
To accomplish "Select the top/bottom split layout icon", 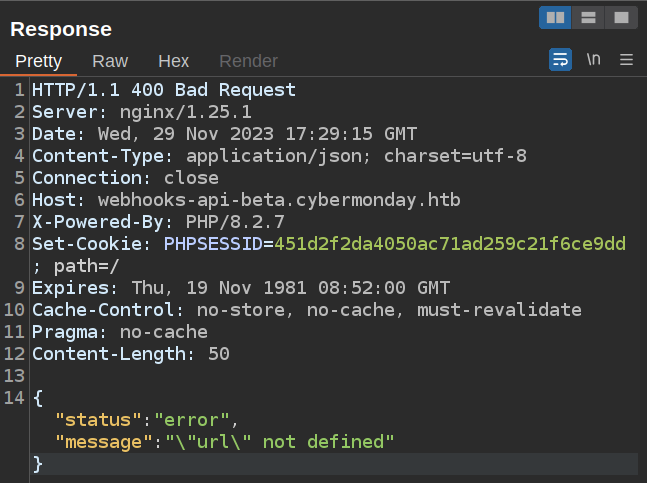I will coord(588,17).
